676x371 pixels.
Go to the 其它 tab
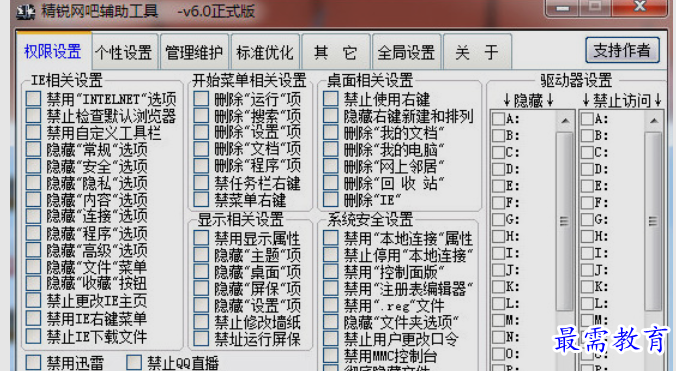tap(335, 53)
